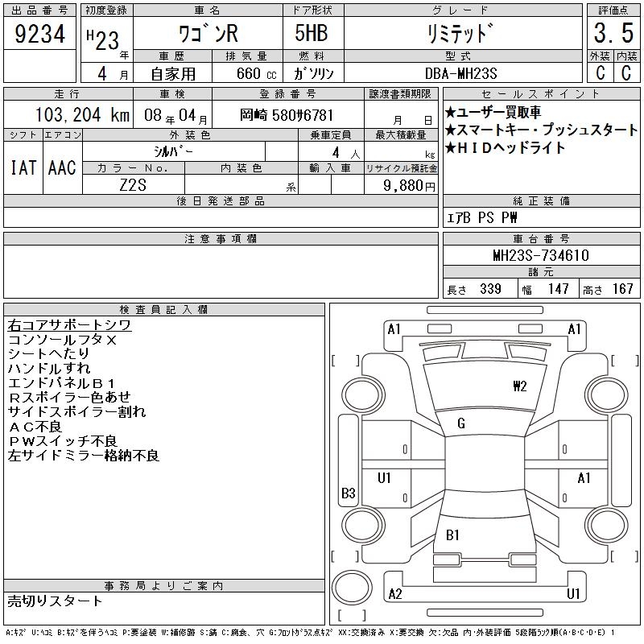
Task: Click the grade value リミテッド
Action: tap(460, 34)
